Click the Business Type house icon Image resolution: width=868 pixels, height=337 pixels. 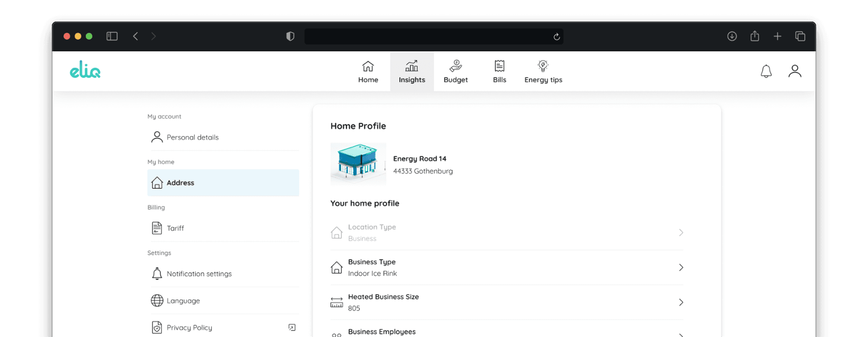pos(336,267)
